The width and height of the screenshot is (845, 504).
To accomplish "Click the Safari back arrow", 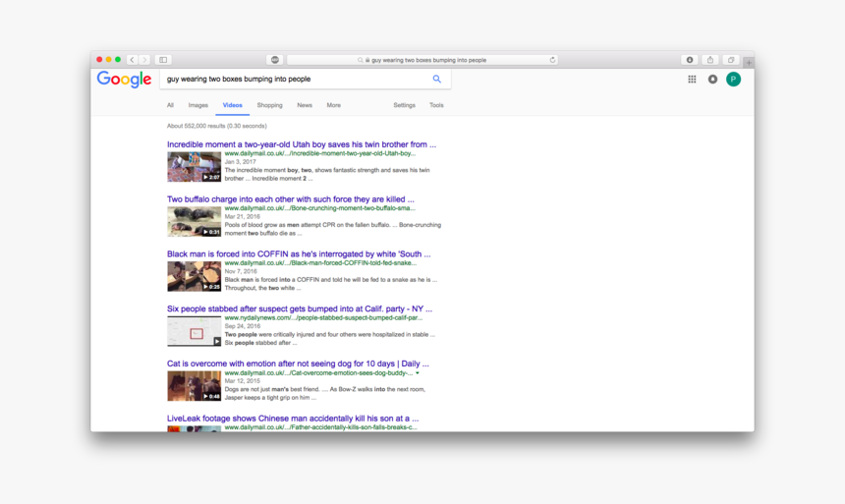I will pos(133,60).
